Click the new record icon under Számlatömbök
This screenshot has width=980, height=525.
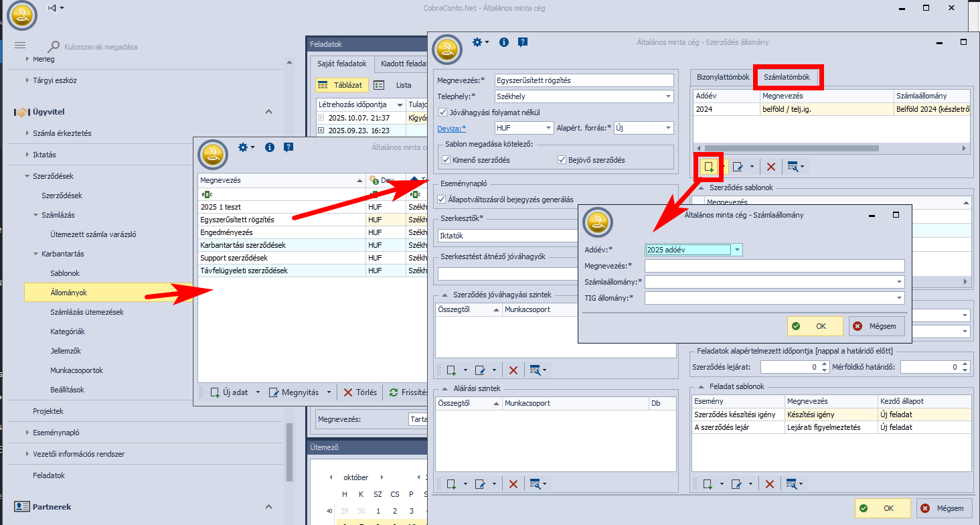[708, 167]
